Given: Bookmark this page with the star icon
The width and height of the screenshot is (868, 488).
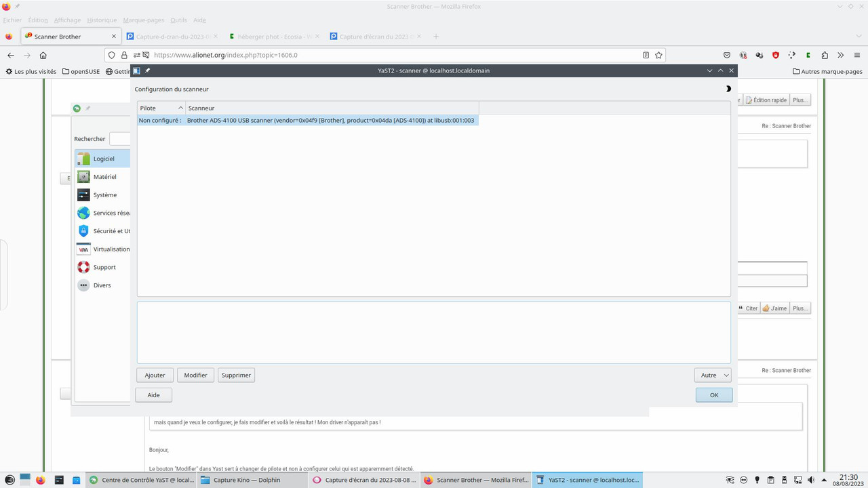Looking at the screenshot, I should [x=658, y=55].
